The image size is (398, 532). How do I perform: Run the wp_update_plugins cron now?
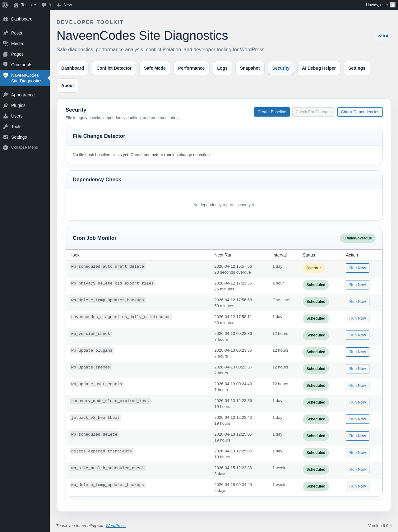tap(358, 352)
